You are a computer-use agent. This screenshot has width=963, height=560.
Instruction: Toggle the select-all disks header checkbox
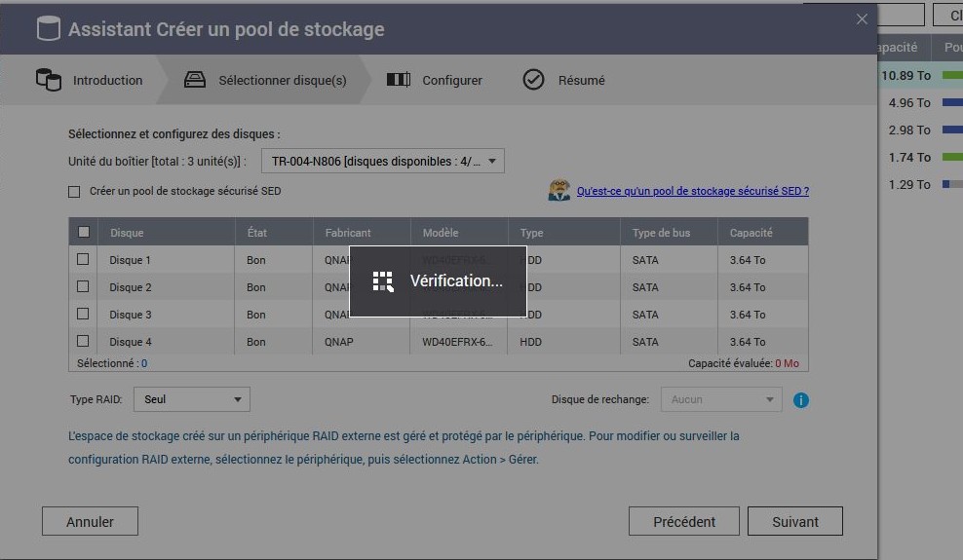(83, 233)
